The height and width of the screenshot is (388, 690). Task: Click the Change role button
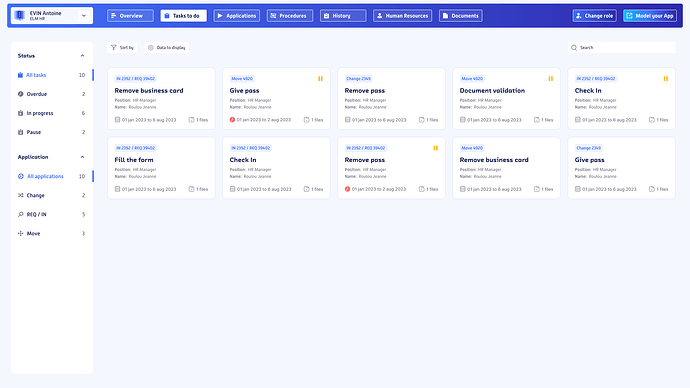[x=595, y=16]
